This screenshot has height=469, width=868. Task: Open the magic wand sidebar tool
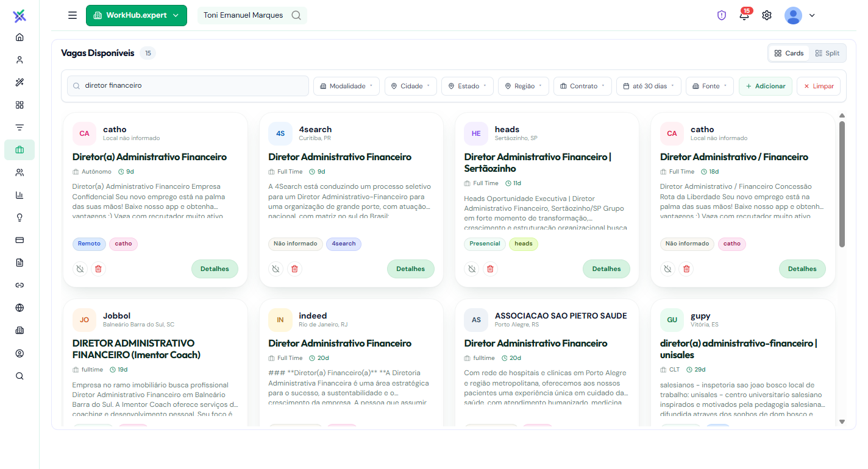pos(20,82)
